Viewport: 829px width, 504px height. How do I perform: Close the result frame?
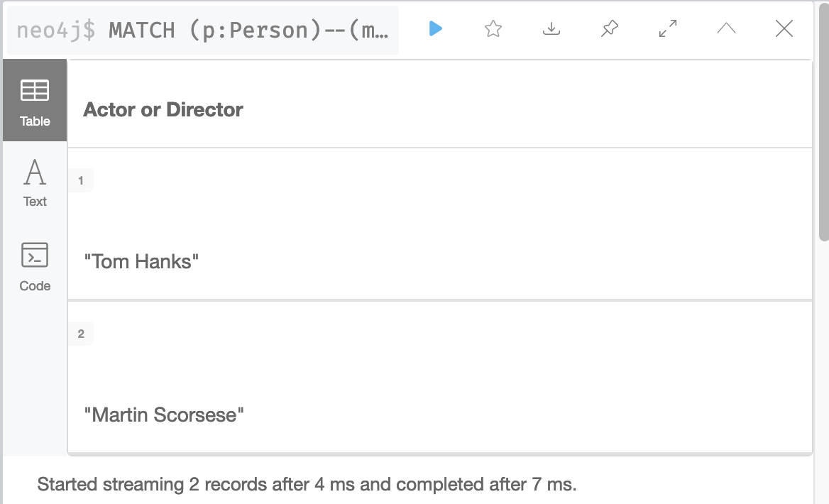[x=784, y=28]
